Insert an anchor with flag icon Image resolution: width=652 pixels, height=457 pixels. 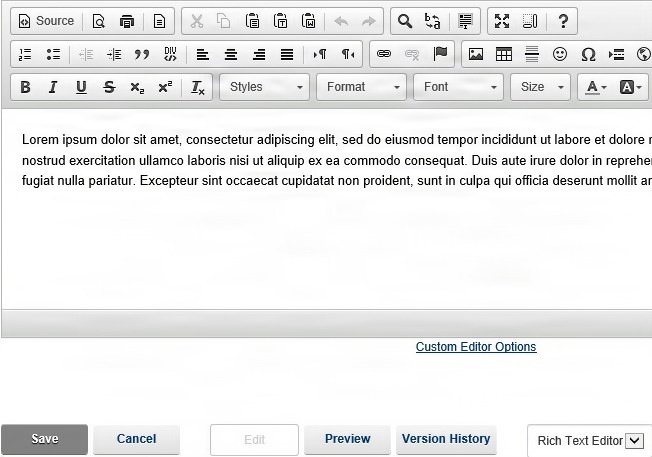coord(440,54)
